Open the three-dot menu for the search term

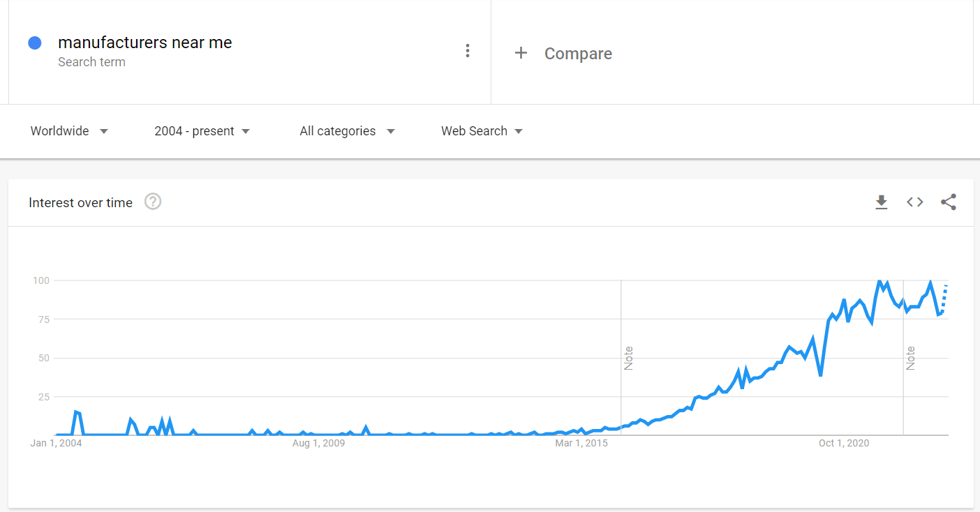(468, 51)
